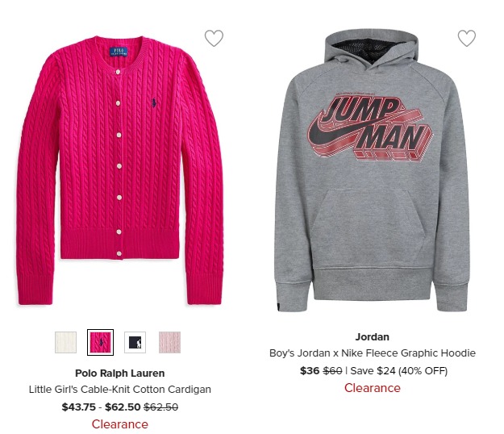Open the Jordan brand link
The image size is (504, 434).
coord(373,337)
